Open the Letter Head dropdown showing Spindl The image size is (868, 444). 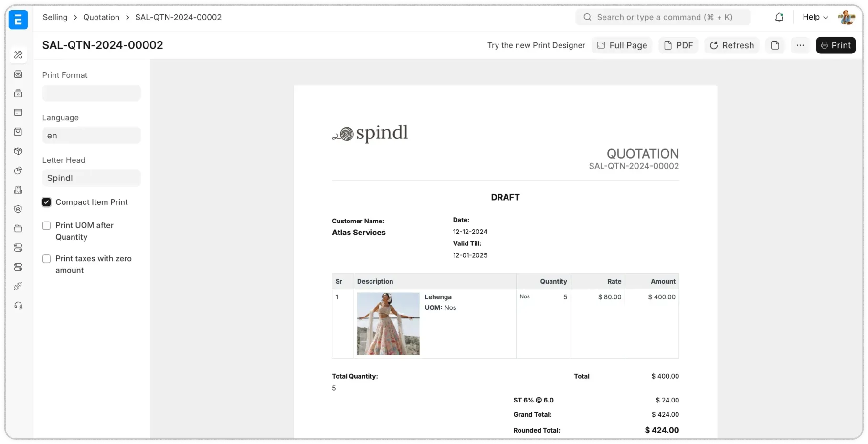(91, 178)
